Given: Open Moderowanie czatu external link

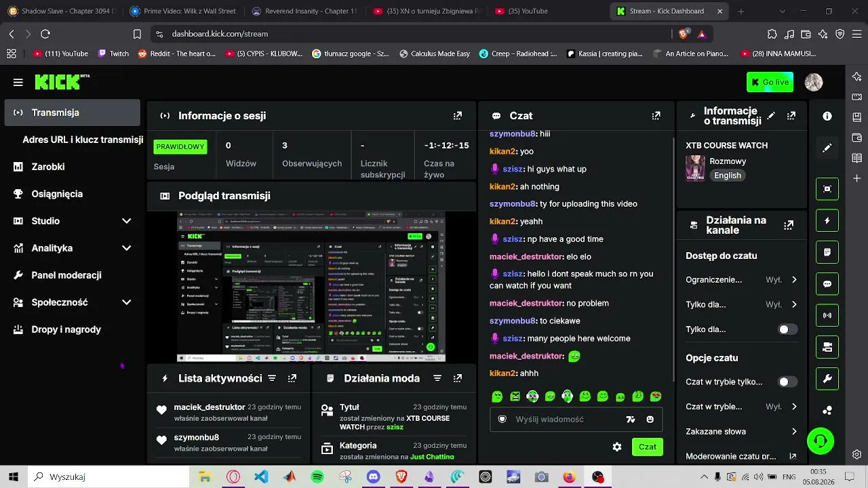Looking at the screenshot, I should pyautogui.click(x=793, y=457).
